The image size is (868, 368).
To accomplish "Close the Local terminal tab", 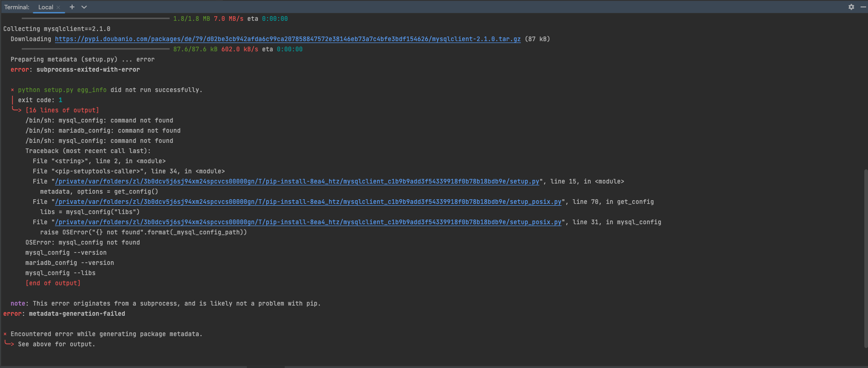I will [58, 7].
